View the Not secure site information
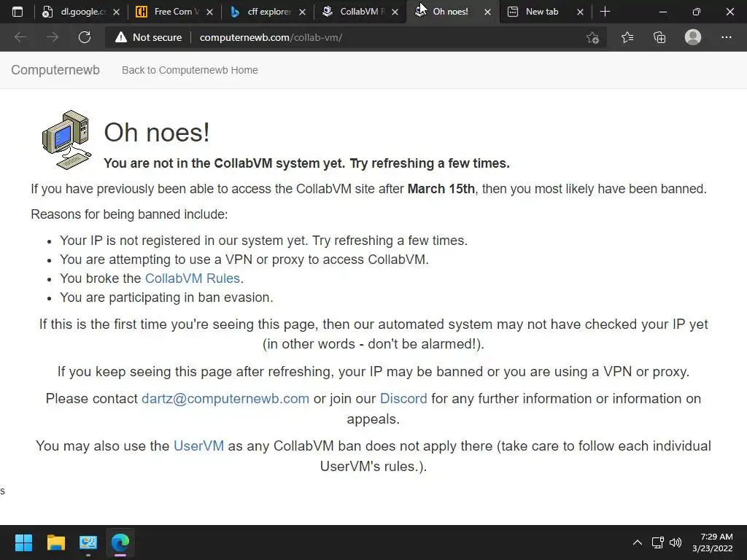This screenshot has width=747, height=560. (148, 37)
